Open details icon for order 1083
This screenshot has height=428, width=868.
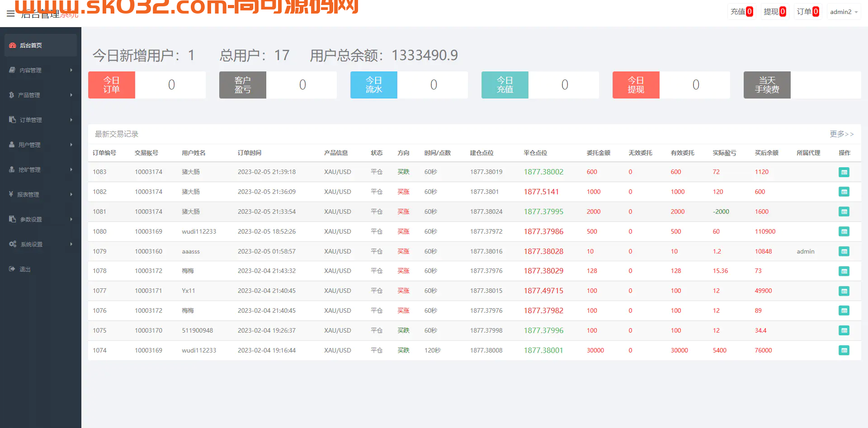tap(844, 172)
